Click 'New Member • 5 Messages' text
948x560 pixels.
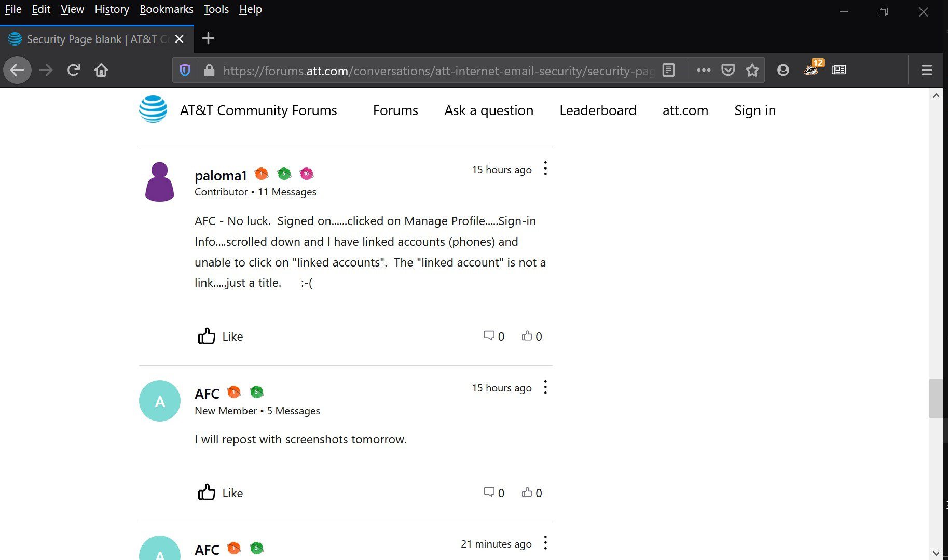(257, 411)
